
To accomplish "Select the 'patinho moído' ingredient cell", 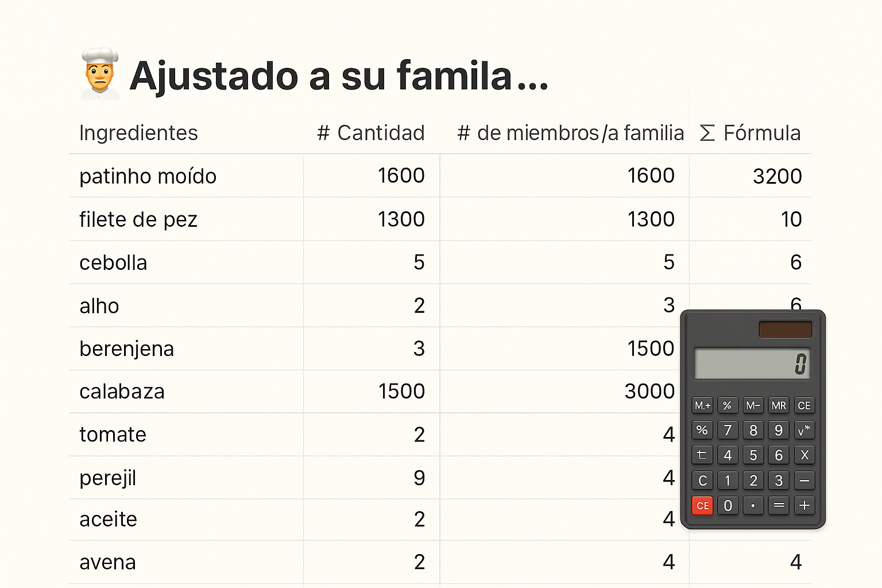I will 148,176.
